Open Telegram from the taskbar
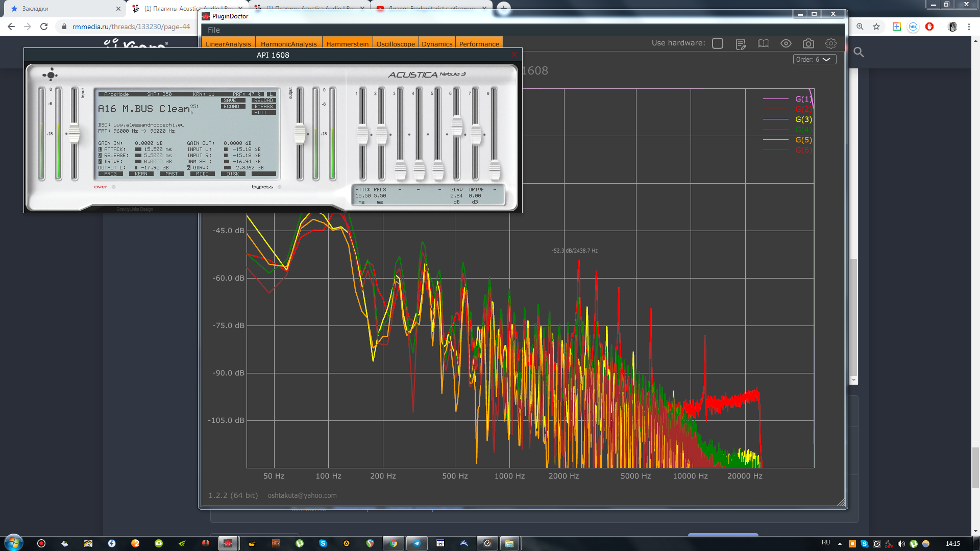 coord(416,543)
